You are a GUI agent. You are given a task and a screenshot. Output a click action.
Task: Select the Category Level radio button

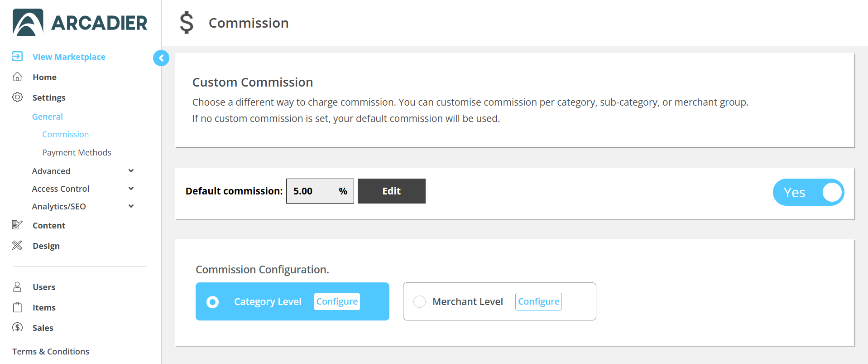[x=212, y=302]
